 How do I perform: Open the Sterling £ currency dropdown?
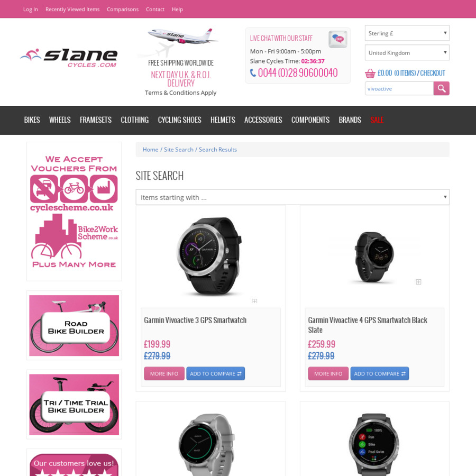[x=407, y=33]
